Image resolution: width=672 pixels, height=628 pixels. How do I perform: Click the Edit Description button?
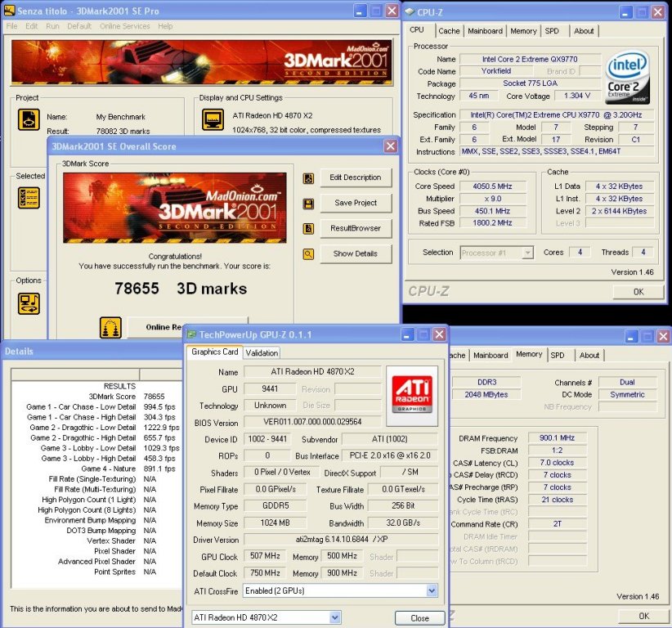[356, 177]
